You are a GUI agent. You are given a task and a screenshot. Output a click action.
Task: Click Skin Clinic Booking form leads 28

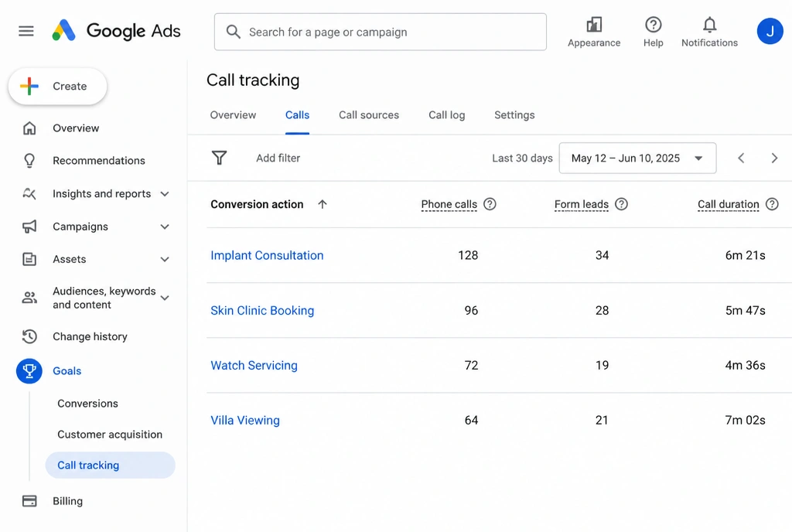pos(602,310)
